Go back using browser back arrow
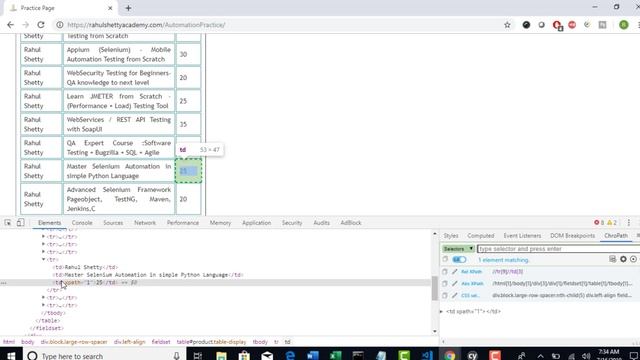 point(10,25)
